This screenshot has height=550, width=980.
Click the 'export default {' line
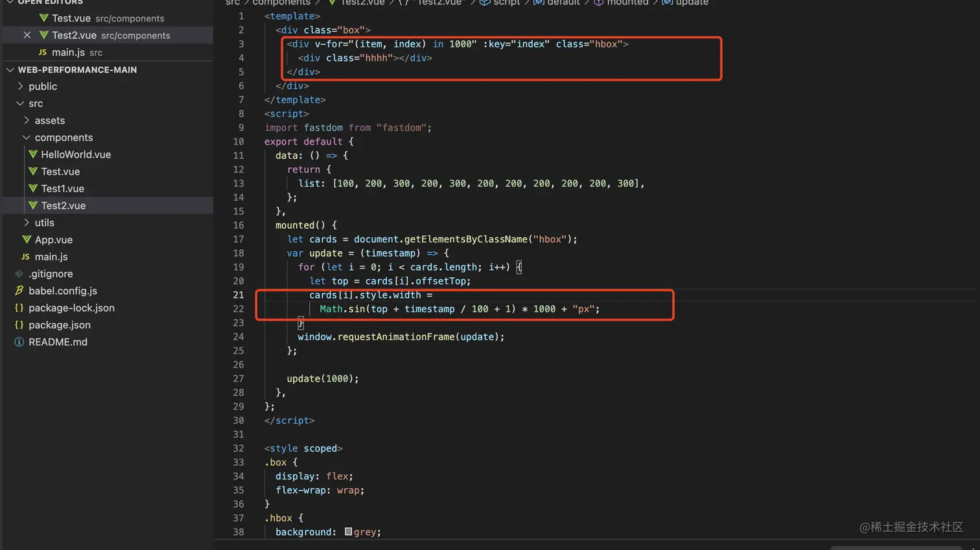pos(309,141)
